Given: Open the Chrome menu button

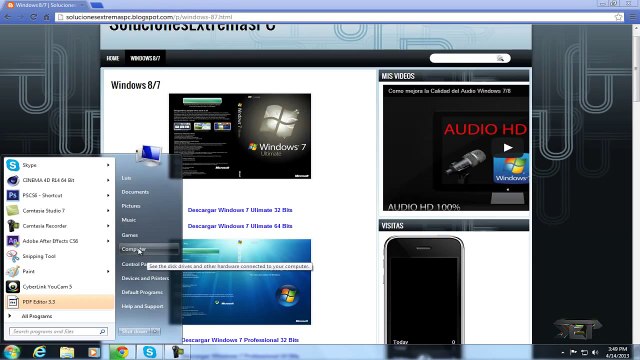Looking at the screenshot, I should (633, 17).
